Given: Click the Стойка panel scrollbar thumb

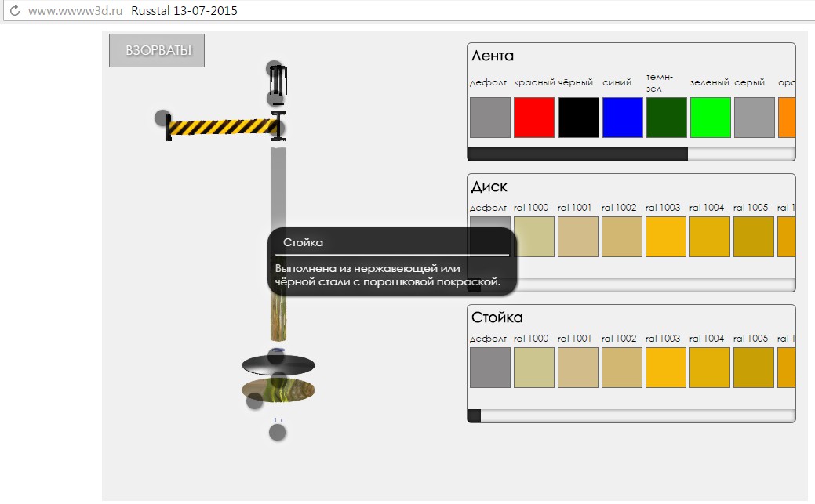Looking at the screenshot, I should [474, 415].
